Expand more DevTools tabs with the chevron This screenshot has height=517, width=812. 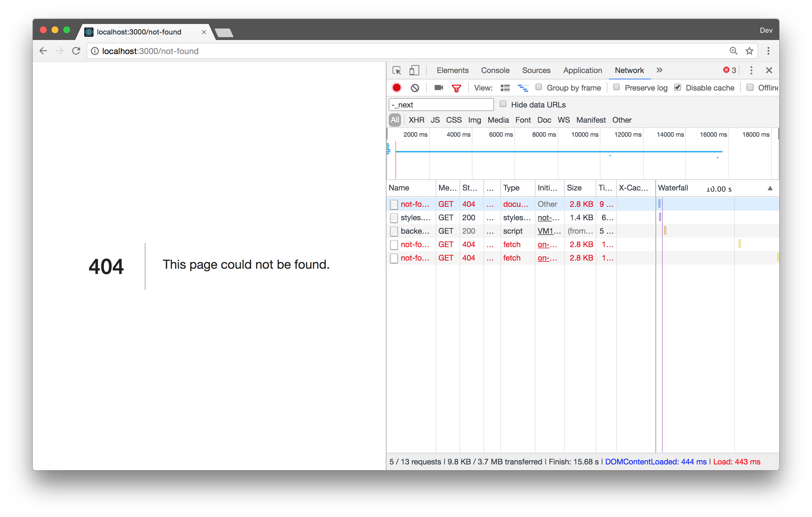point(659,70)
